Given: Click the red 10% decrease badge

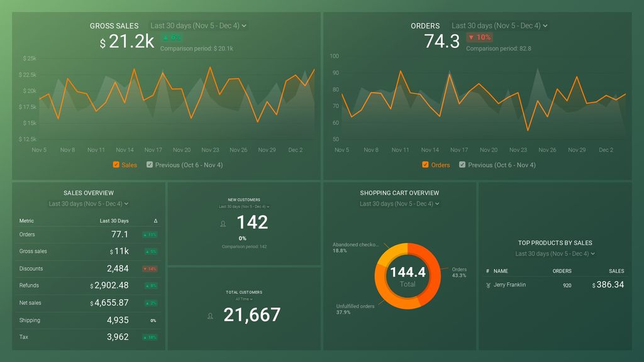Looking at the screenshot, I should pos(479,37).
